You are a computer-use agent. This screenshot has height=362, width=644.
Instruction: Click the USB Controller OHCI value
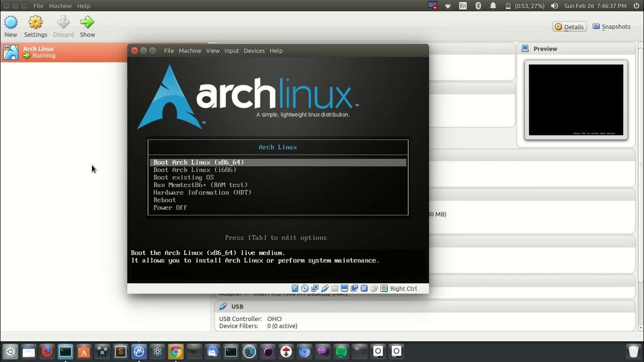274,319
